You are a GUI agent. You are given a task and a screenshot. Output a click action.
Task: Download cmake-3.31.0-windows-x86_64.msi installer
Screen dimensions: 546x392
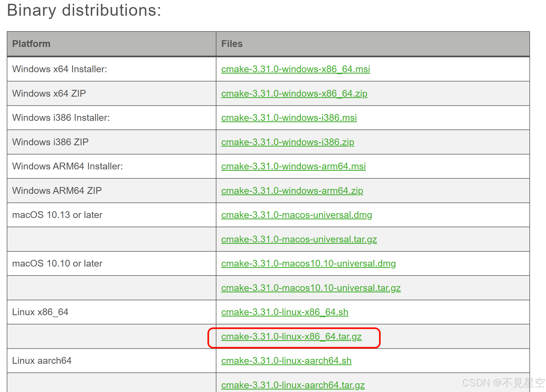coord(295,69)
